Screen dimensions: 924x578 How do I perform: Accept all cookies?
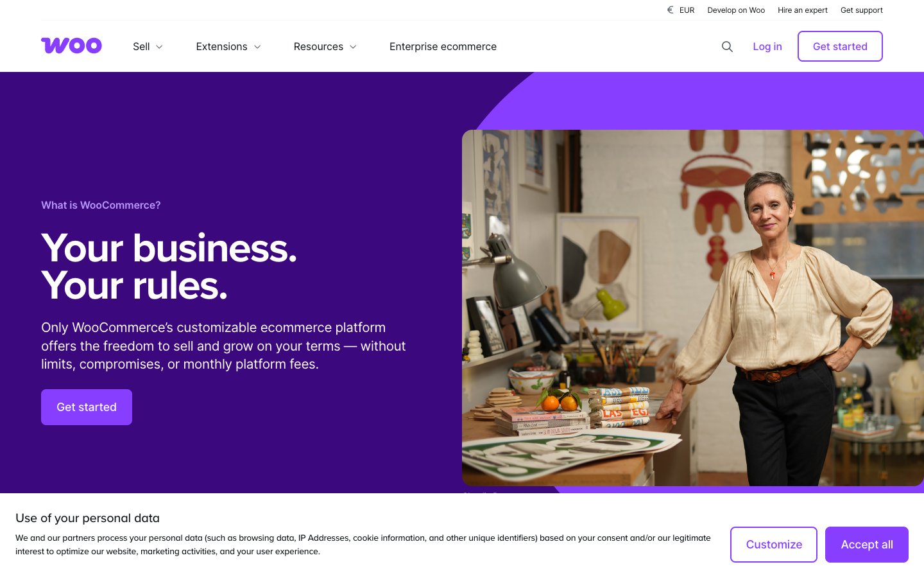(x=867, y=544)
